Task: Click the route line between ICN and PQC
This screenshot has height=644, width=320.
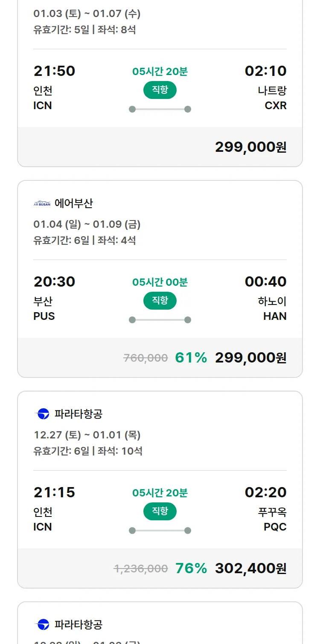Action: 160,531
